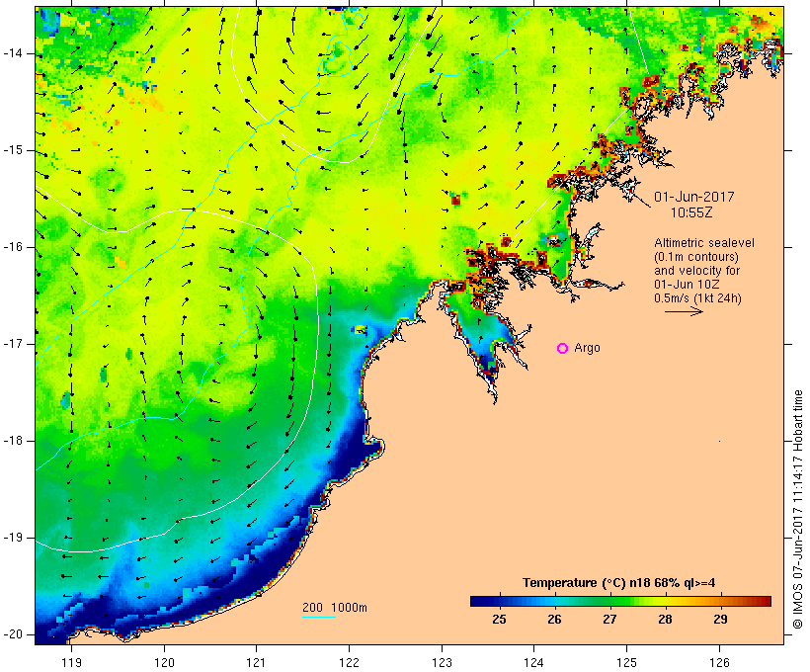
Task: Click the 'Altimetric sealevel' legend line
Action: point(704,243)
